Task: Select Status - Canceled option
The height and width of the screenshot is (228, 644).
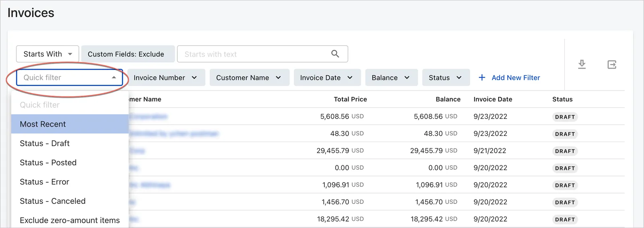Action: coord(70,201)
